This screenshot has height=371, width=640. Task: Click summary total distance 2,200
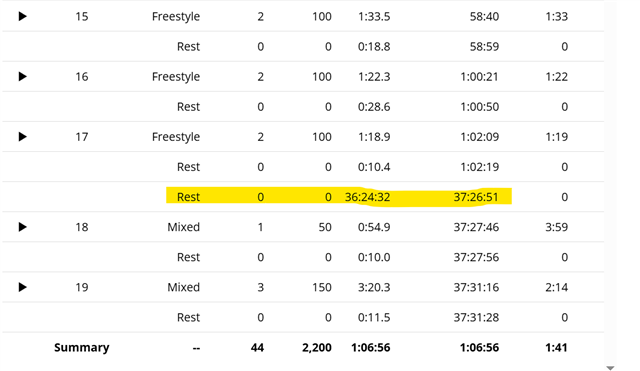[317, 347]
